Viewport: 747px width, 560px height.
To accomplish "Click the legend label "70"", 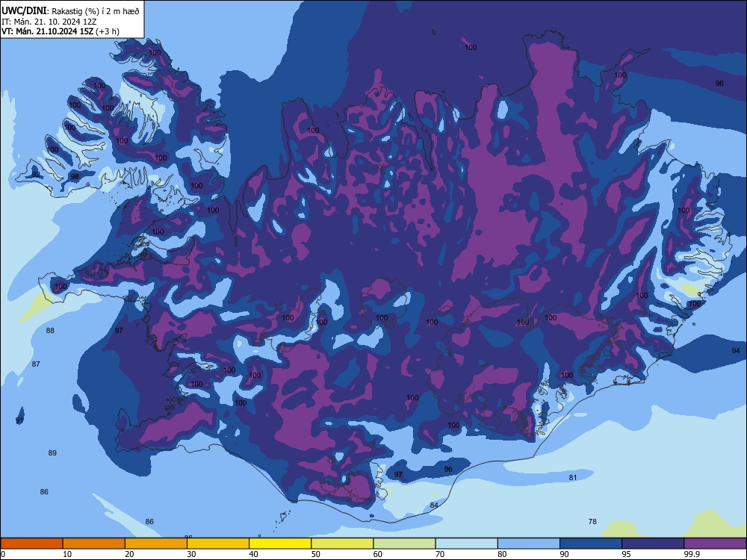I will pyautogui.click(x=440, y=554).
